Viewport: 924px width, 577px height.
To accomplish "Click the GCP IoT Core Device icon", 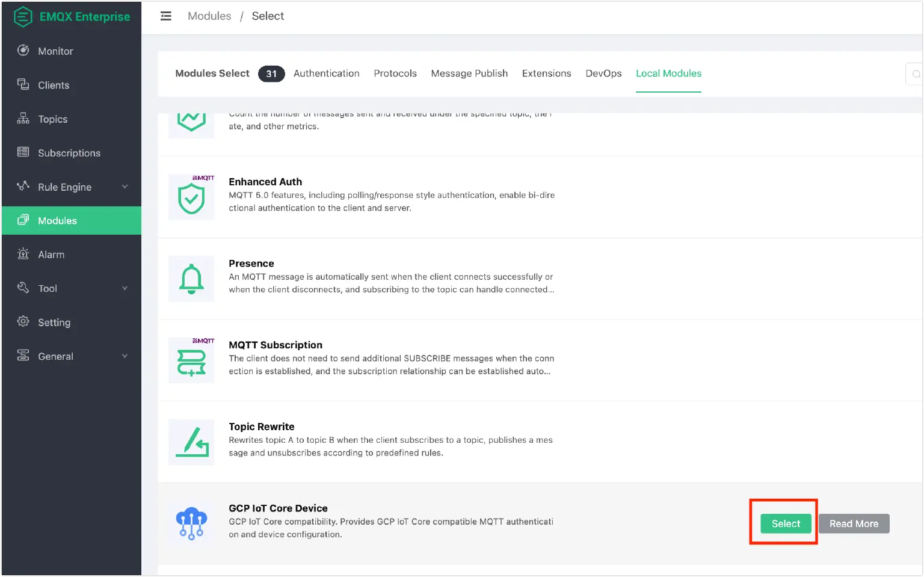I will coord(191,522).
